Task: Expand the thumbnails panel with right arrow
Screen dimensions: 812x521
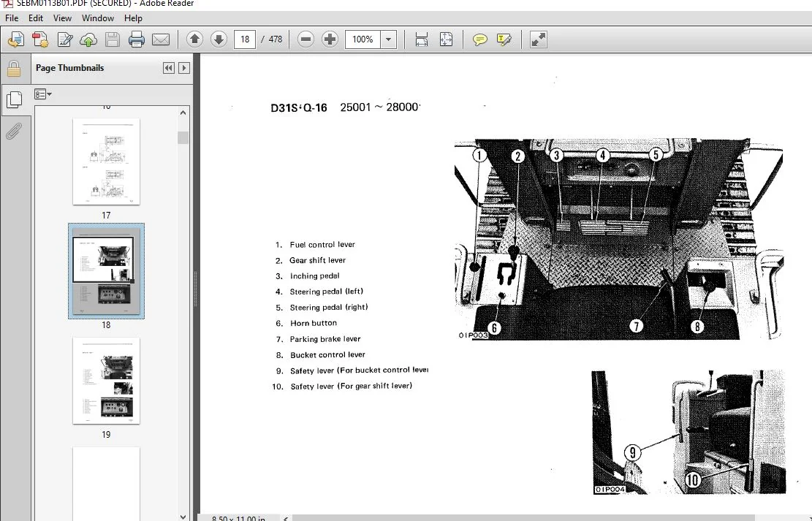Action: [x=184, y=68]
